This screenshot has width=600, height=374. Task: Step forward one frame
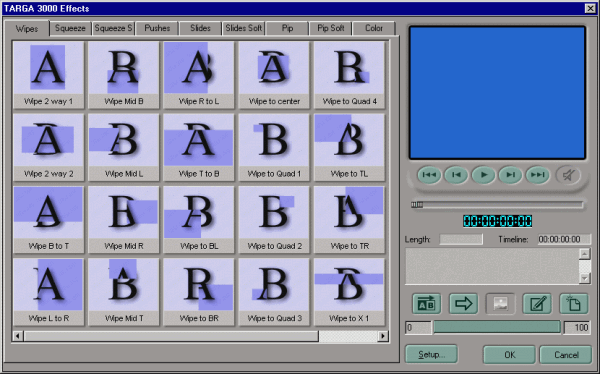510,175
